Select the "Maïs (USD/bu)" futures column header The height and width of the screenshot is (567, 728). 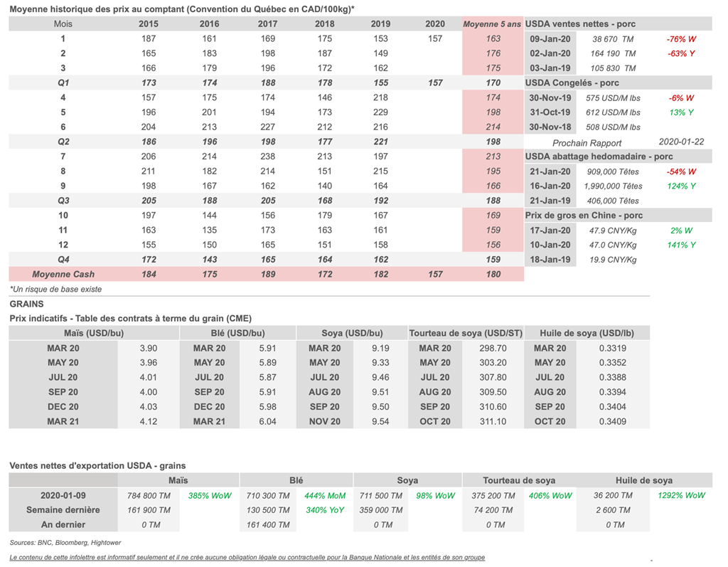point(91,333)
